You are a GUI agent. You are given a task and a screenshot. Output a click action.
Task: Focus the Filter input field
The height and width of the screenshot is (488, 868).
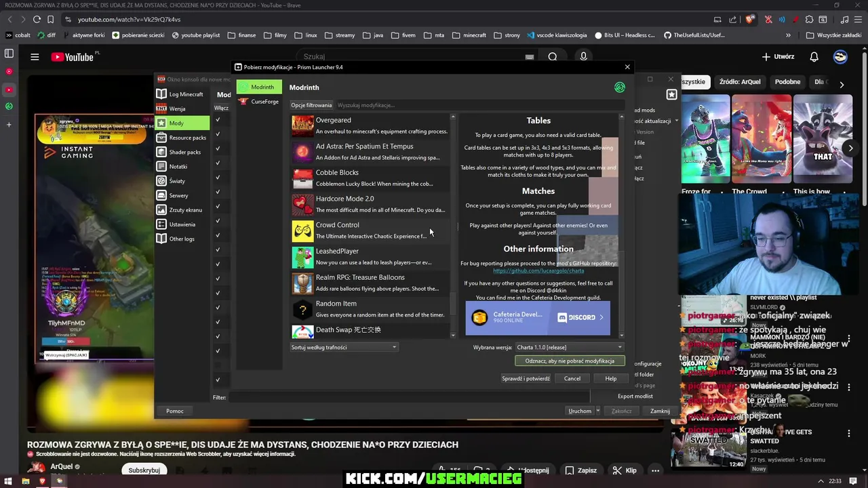(409, 397)
